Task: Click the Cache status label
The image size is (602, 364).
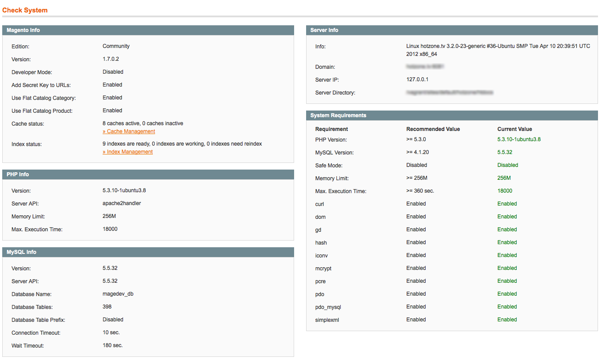Action: (28, 124)
